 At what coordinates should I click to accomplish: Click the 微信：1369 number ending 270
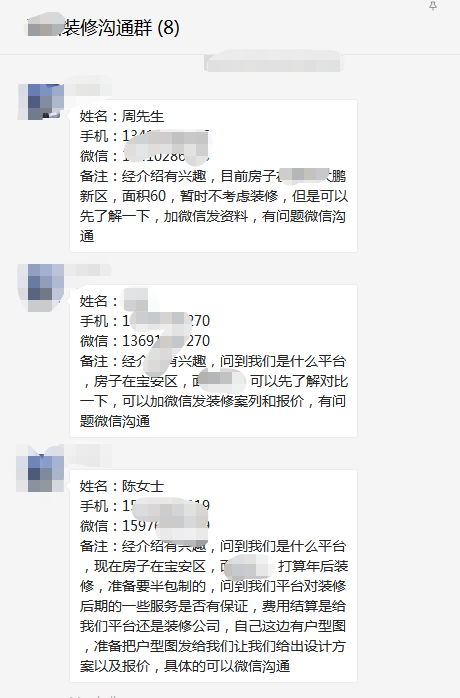145,341
